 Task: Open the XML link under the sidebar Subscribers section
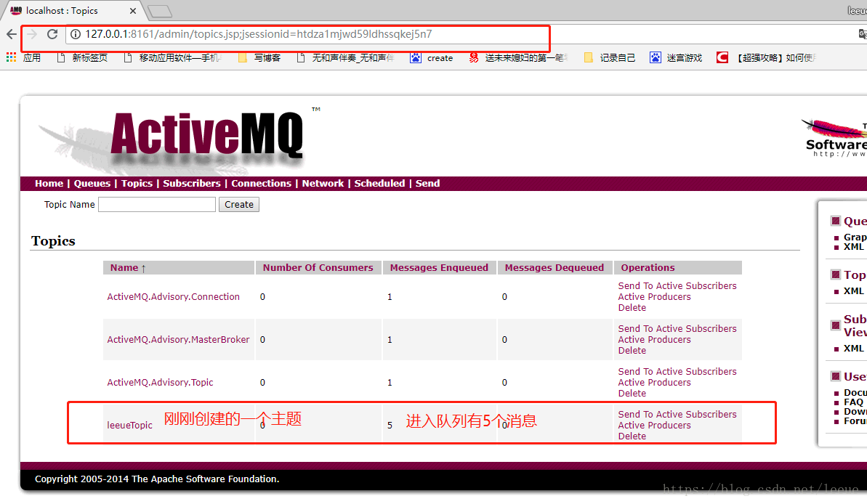(853, 348)
